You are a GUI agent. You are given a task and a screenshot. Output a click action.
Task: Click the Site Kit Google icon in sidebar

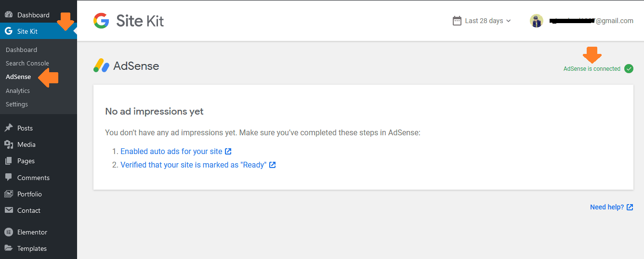[8, 31]
